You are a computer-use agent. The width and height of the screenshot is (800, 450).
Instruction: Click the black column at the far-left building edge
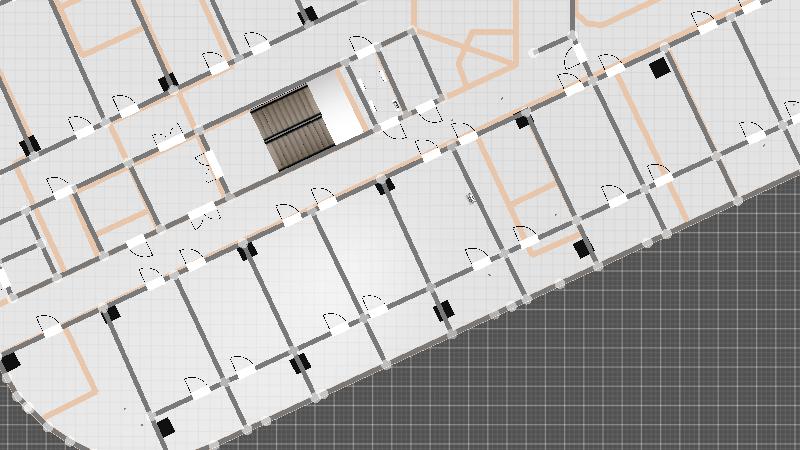pyautogui.click(x=11, y=362)
